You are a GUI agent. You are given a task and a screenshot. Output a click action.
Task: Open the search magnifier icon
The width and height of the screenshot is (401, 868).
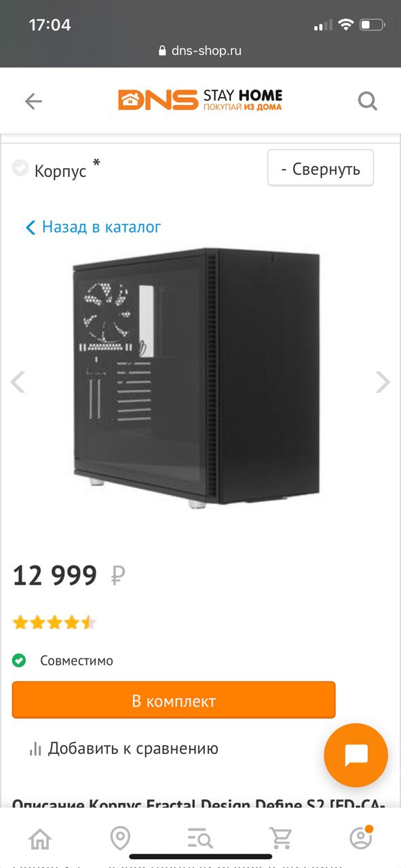367,102
